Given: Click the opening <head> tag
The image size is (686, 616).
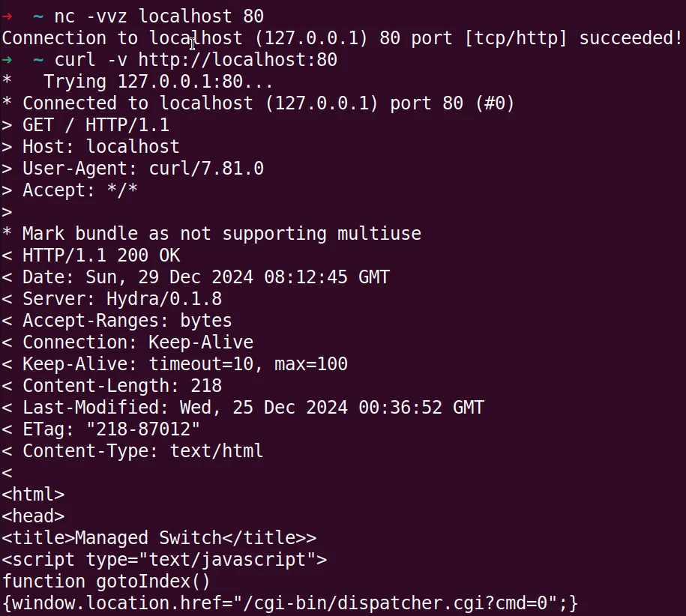Looking at the screenshot, I should click(x=33, y=516).
